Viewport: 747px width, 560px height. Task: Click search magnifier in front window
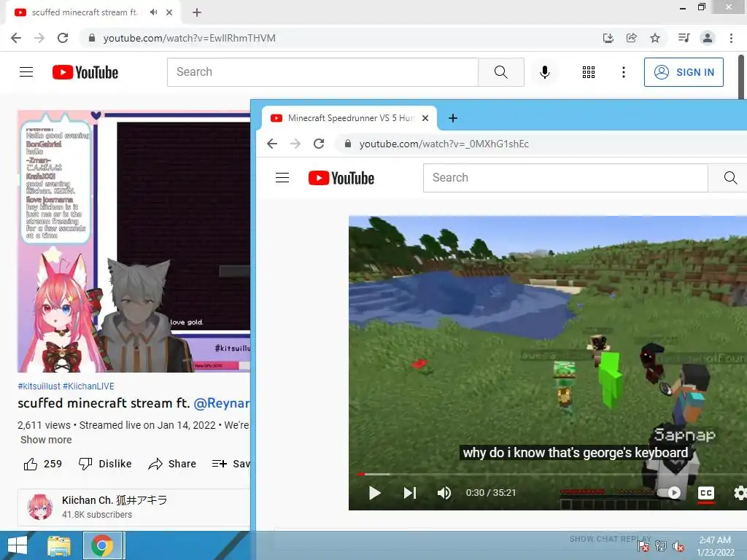pyautogui.click(x=729, y=178)
